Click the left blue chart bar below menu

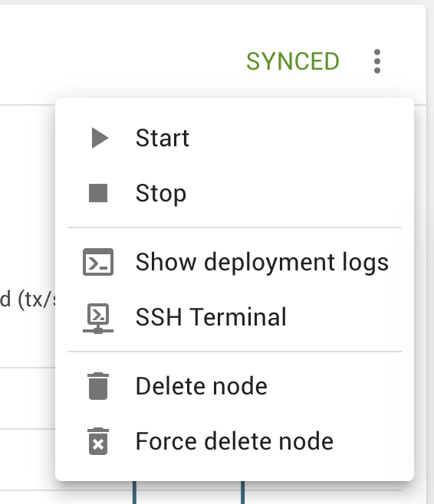click(x=134, y=493)
